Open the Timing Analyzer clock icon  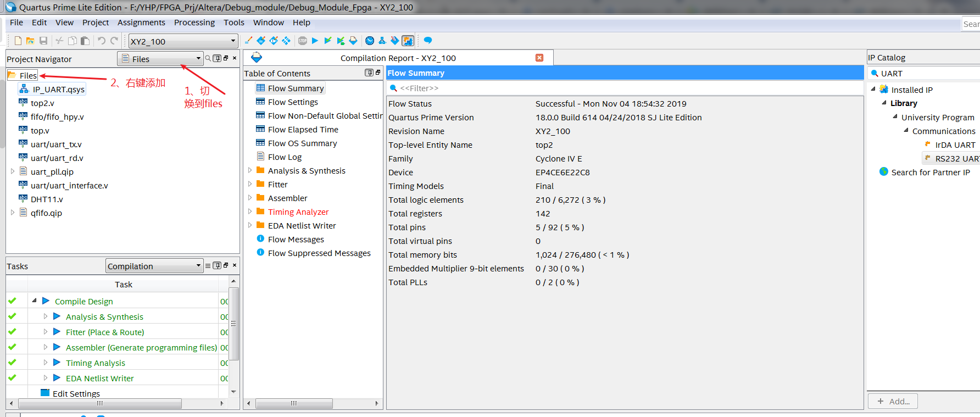click(370, 41)
